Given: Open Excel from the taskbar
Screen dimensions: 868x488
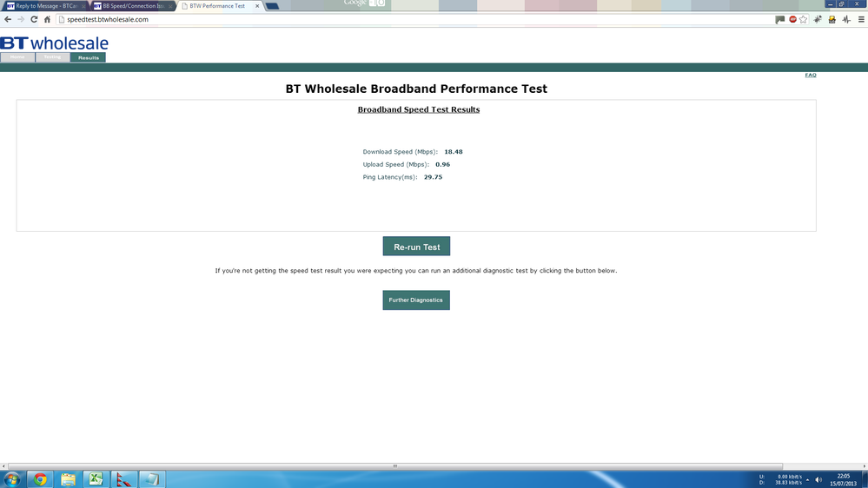Looking at the screenshot, I should tap(96, 479).
